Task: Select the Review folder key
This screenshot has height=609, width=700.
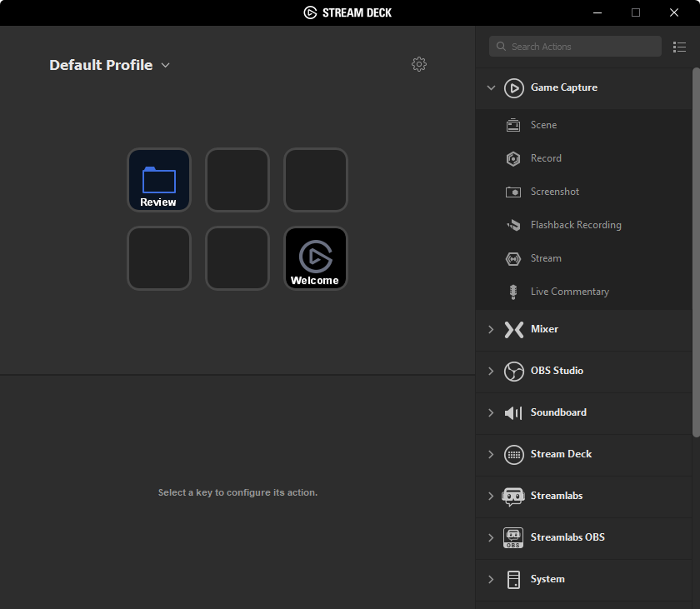Action: (x=159, y=180)
